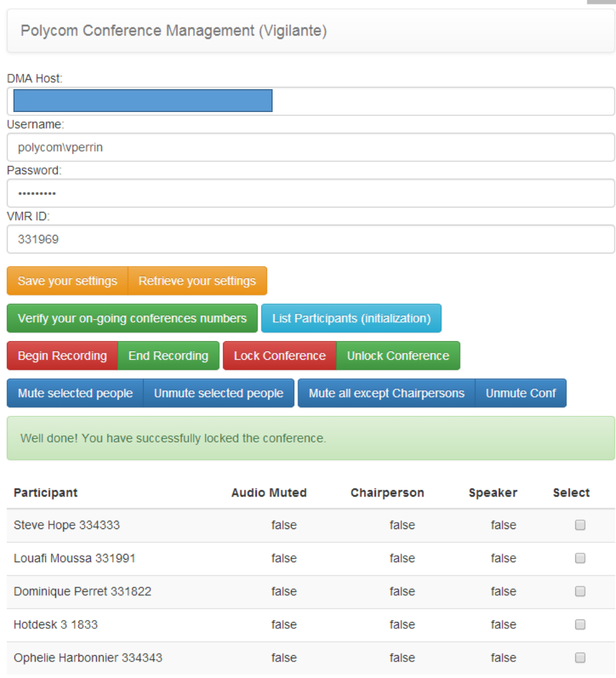Click the DMA Host input field

click(x=311, y=101)
